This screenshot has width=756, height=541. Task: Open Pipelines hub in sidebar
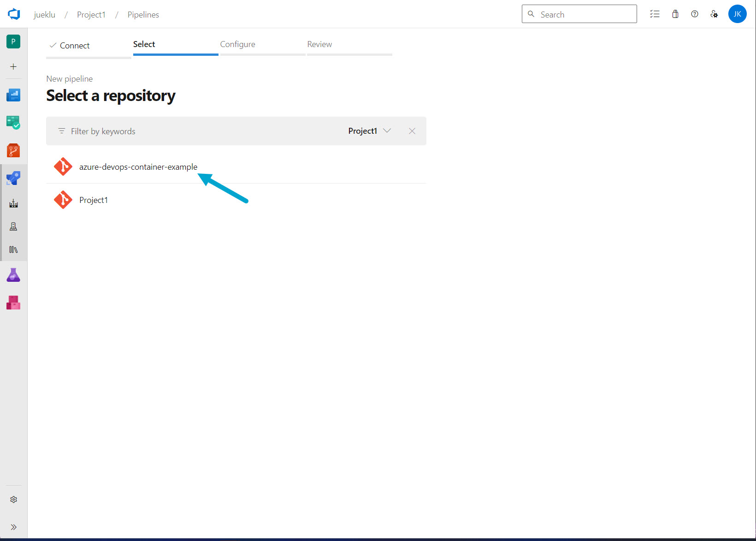[x=13, y=178]
